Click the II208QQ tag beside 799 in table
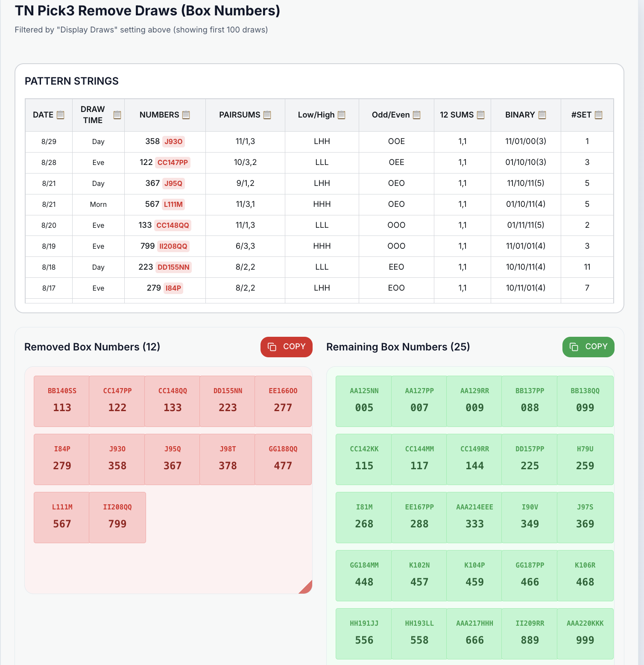 click(x=173, y=246)
